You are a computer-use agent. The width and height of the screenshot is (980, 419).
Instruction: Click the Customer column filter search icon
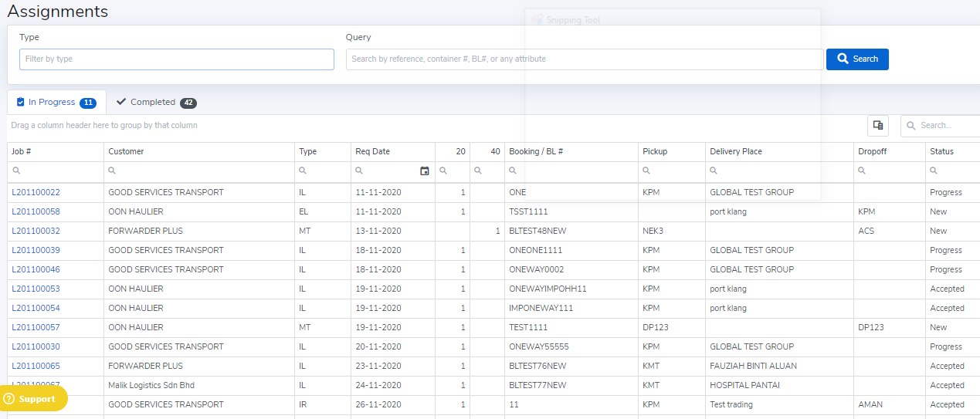click(113, 171)
